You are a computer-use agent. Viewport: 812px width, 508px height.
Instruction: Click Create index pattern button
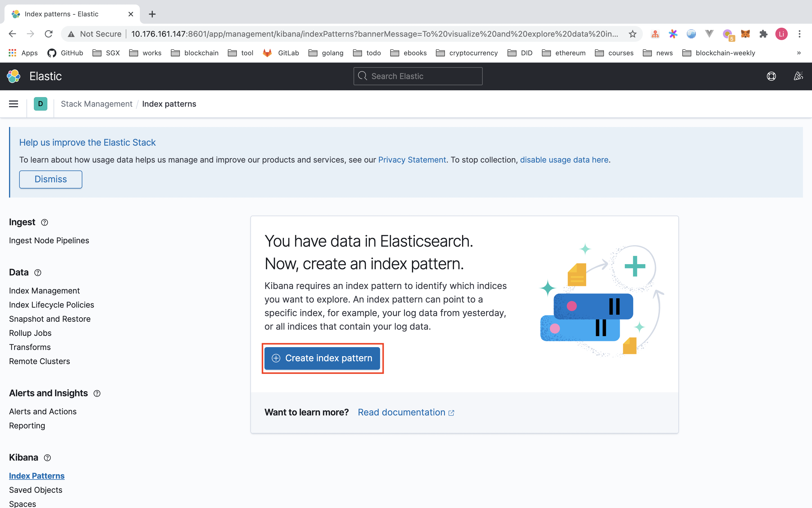point(322,358)
